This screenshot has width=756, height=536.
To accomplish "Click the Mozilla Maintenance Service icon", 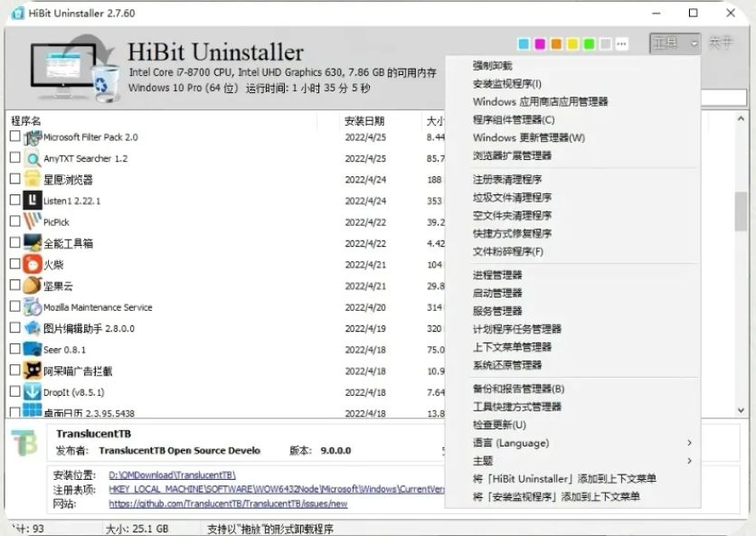I will (x=33, y=306).
